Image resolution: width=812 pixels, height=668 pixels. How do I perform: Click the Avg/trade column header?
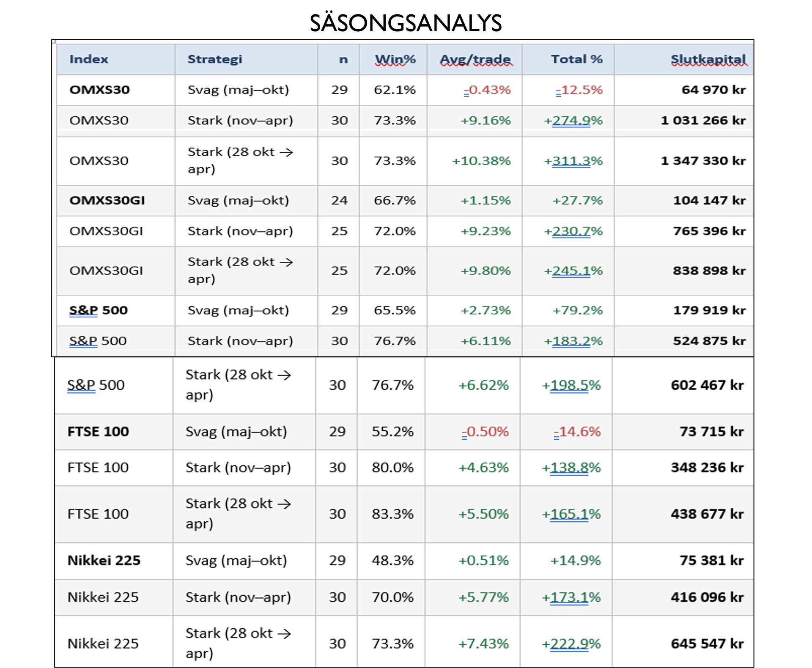point(475,59)
